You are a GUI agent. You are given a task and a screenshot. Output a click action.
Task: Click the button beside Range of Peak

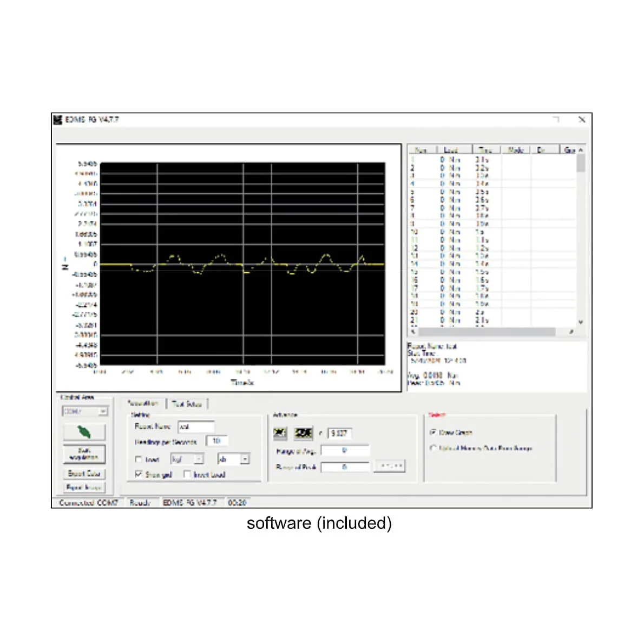tap(390, 466)
